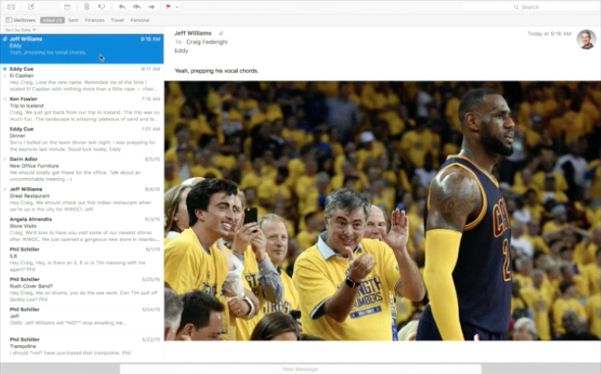Open Phil Schiller '5.8' message
Screen dimensions: 601x374
pos(82,259)
